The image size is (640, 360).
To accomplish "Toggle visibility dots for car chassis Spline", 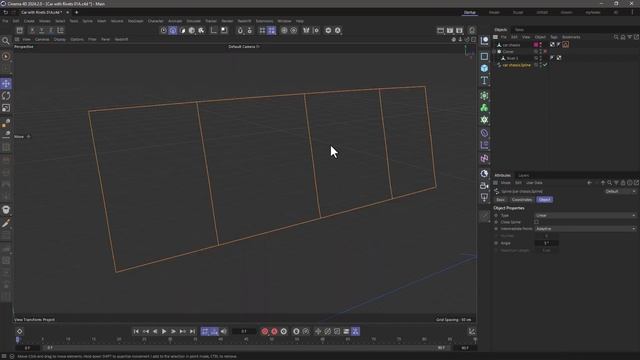I will 540,65.
